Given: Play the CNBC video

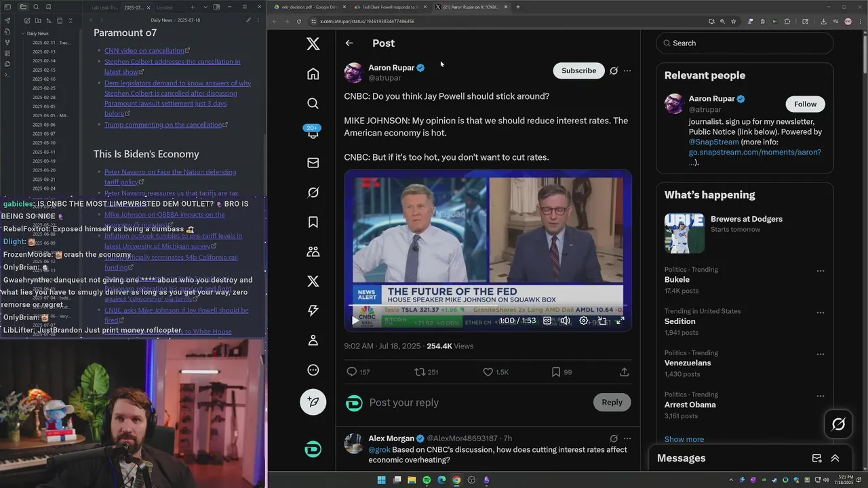Looking at the screenshot, I should pyautogui.click(x=355, y=321).
